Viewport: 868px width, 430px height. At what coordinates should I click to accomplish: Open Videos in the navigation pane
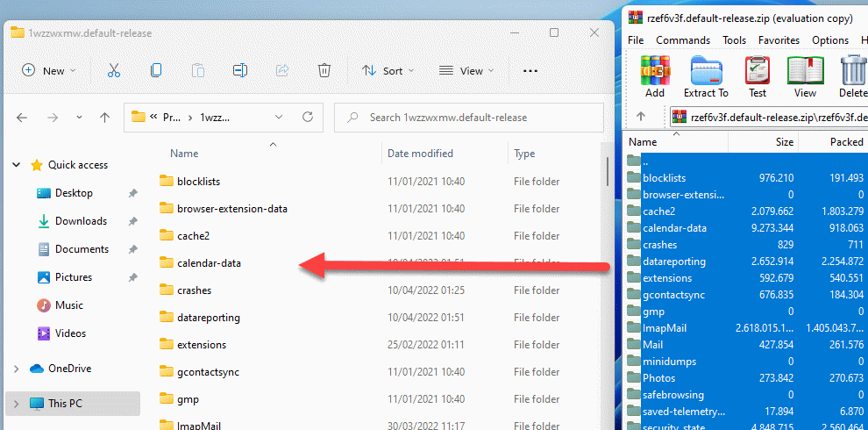tap(70, 333)
